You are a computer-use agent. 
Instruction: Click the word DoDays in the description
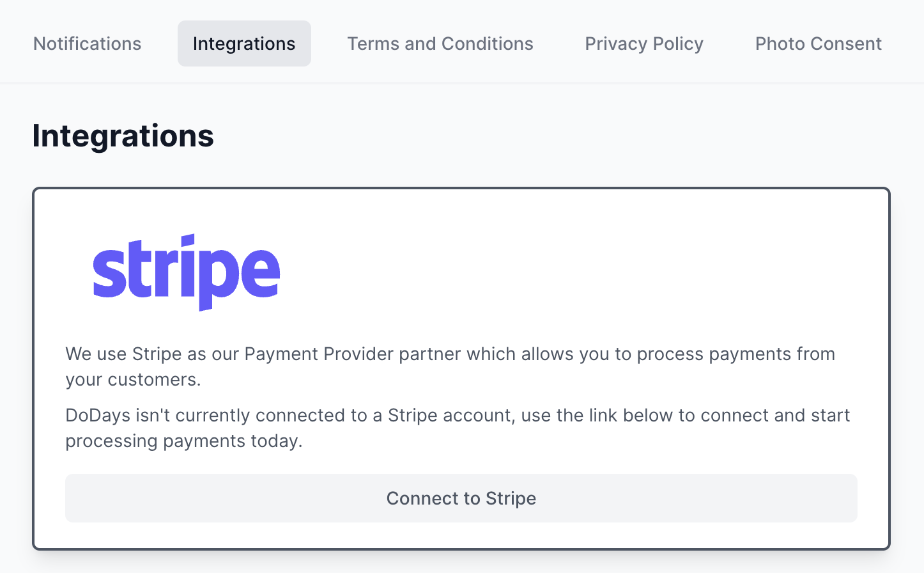click(98, 416)
